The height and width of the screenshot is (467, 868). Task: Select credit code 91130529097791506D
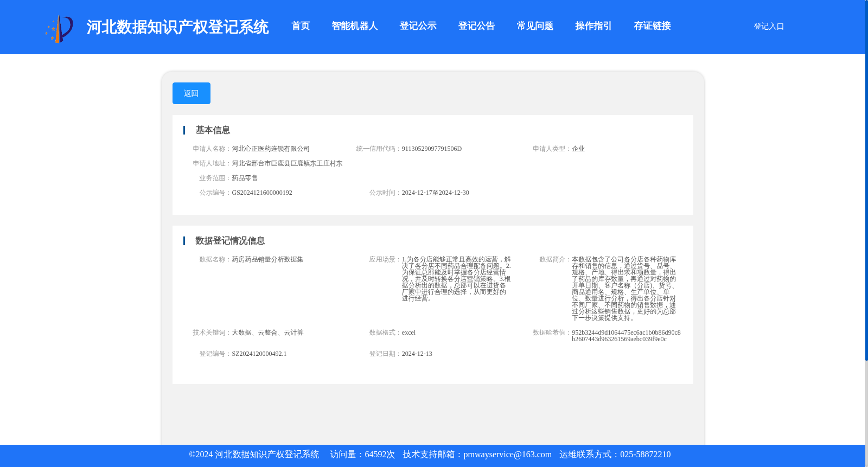coord(432,149)
